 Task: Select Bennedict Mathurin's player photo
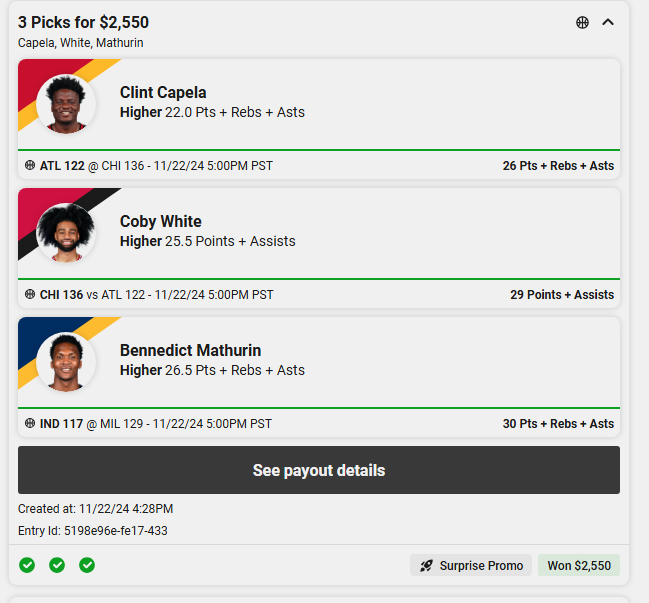(66, 361)
